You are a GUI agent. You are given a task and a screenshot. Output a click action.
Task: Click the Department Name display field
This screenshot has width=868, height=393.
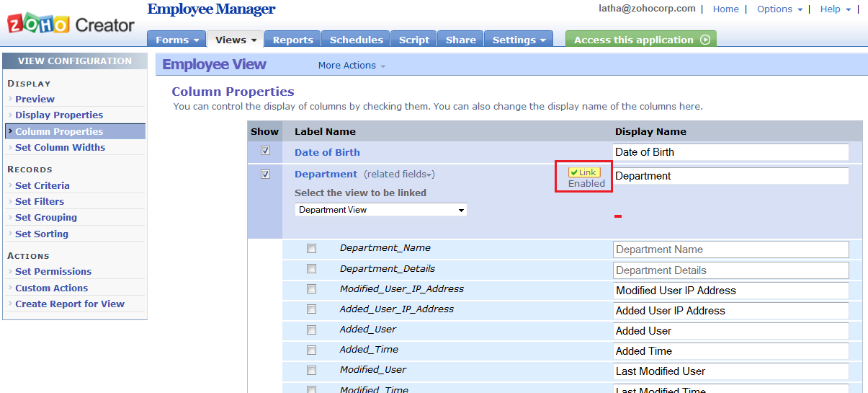click(731, 250)
